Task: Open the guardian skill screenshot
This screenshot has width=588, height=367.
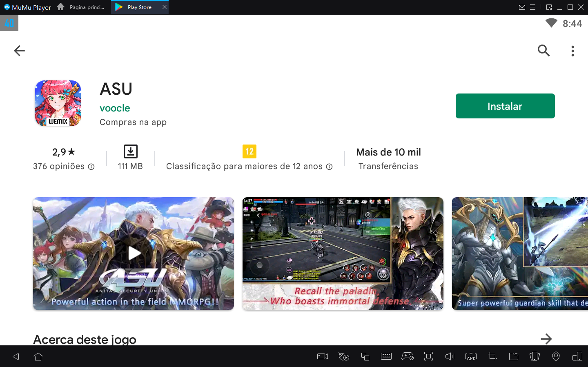Action: coord(520,254)
